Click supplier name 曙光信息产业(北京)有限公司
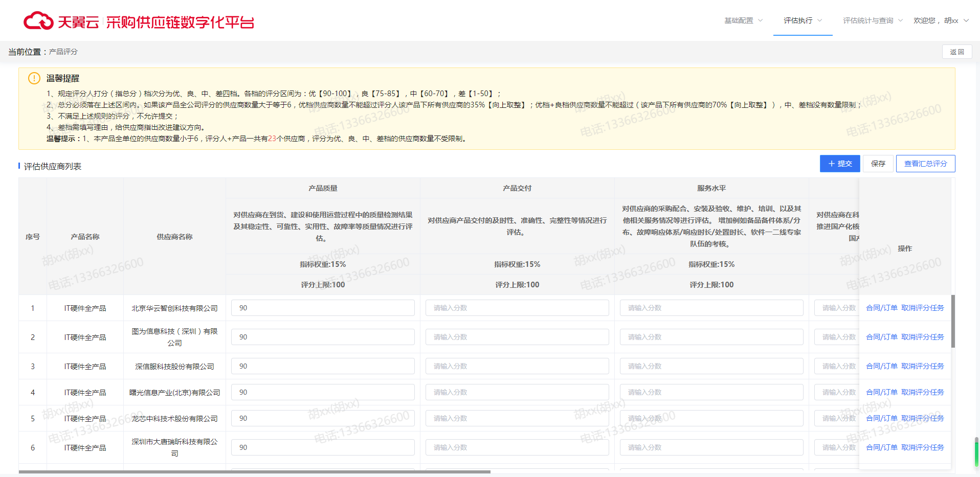980x477 pixels. pyautogui.click(x=174, y=393)
